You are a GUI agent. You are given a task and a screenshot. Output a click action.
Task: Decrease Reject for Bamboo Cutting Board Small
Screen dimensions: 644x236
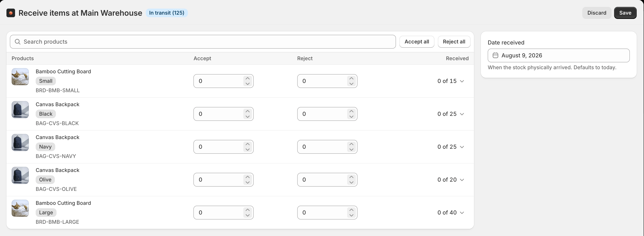(351, 84)
